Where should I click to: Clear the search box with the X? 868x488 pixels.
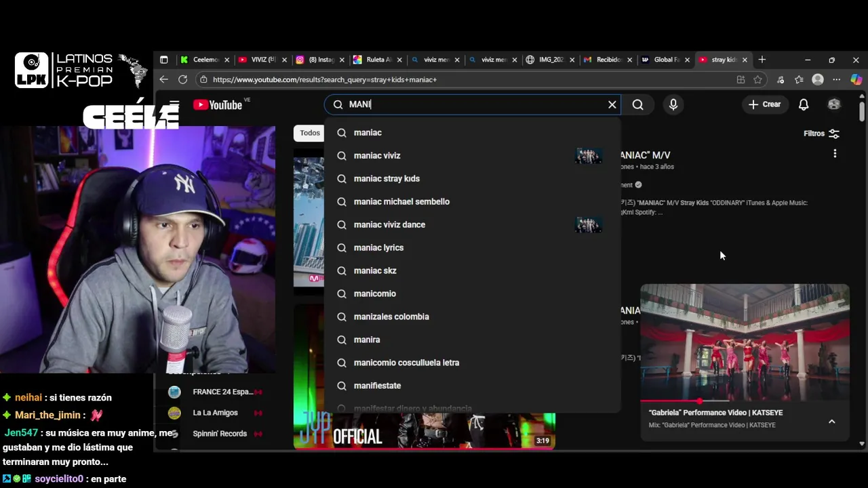[x=612, y=104]
